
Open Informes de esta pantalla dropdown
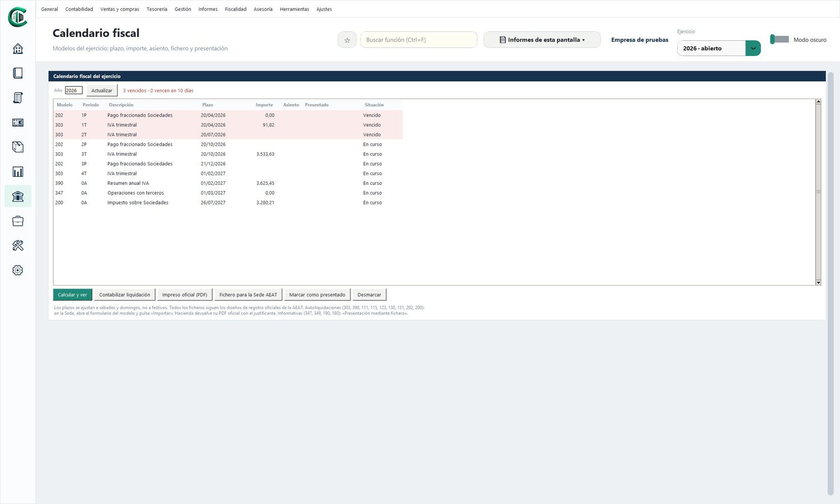542,40
